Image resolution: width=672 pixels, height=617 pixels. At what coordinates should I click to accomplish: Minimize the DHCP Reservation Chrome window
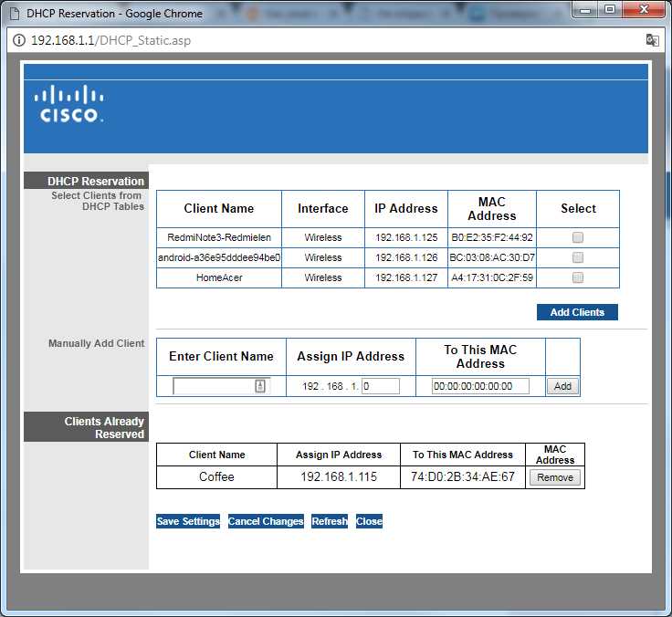click(585, 9)
